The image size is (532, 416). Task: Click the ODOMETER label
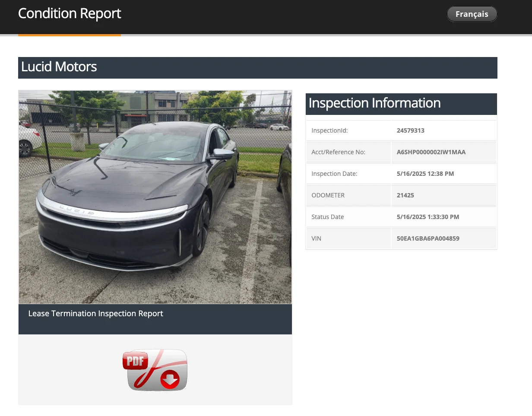coord(328,195)
